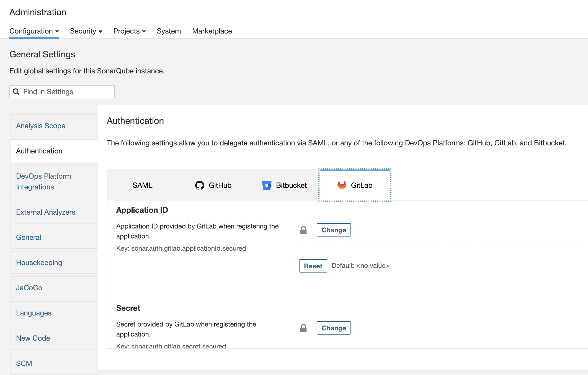Go to External Analyzers settings

pos(46,212)
